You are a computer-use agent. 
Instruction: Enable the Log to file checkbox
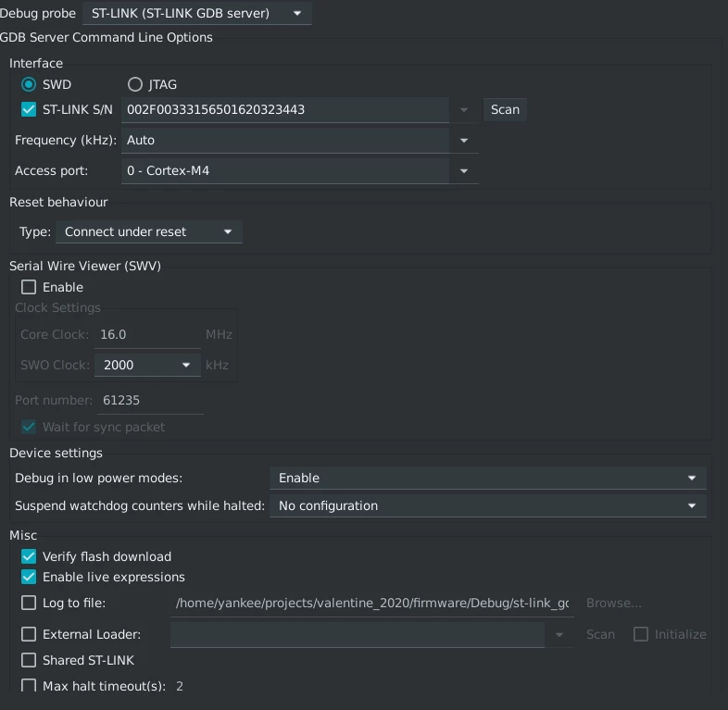29,603
